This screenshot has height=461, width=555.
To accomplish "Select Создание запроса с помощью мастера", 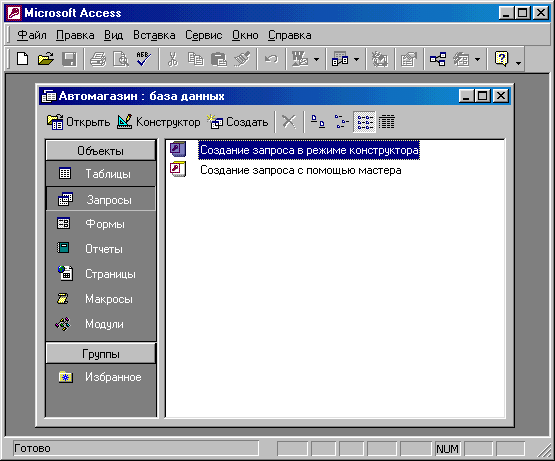I will click(x=301, y=170).
